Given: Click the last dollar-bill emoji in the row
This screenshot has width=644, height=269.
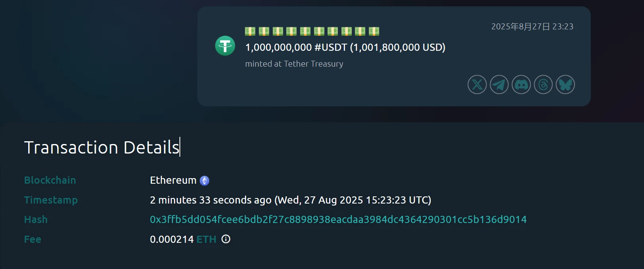Looking at the screenshot, I should (x=374, y=31).
